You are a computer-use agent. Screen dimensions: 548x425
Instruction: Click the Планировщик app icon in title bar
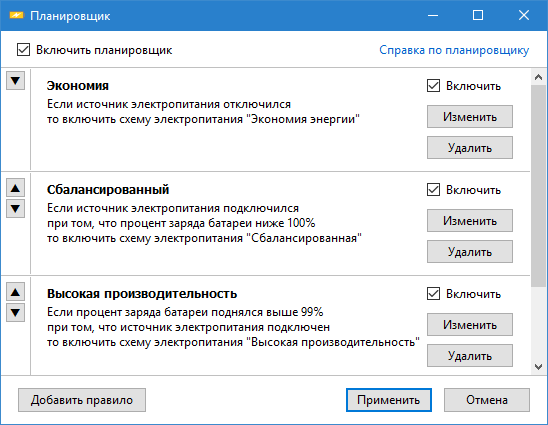click(x=16, y=16)
